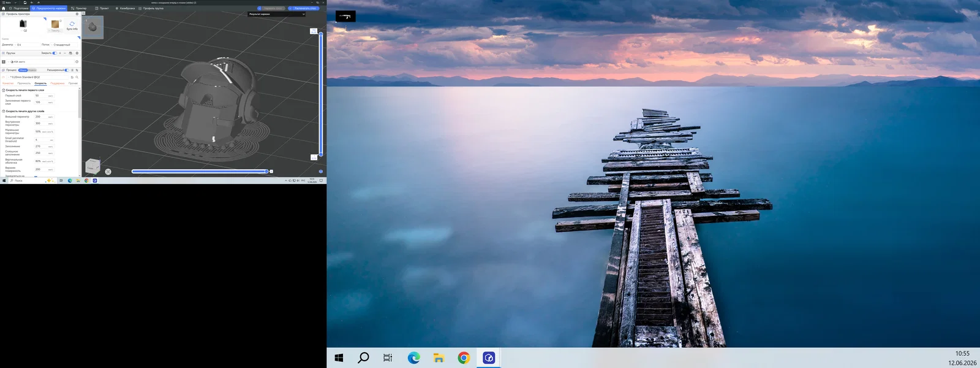980x368 pixels.
Task: Open Task View on large taskbar
Action: [388, 358]
